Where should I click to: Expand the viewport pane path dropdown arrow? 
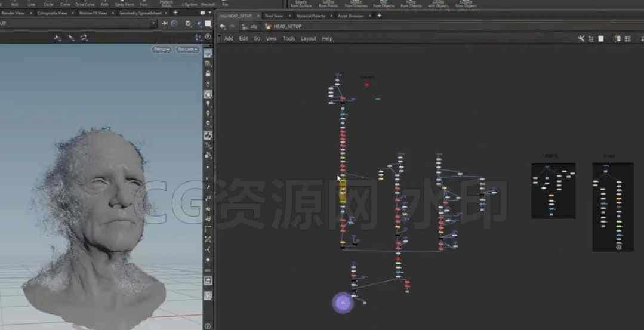coord(154,24)
